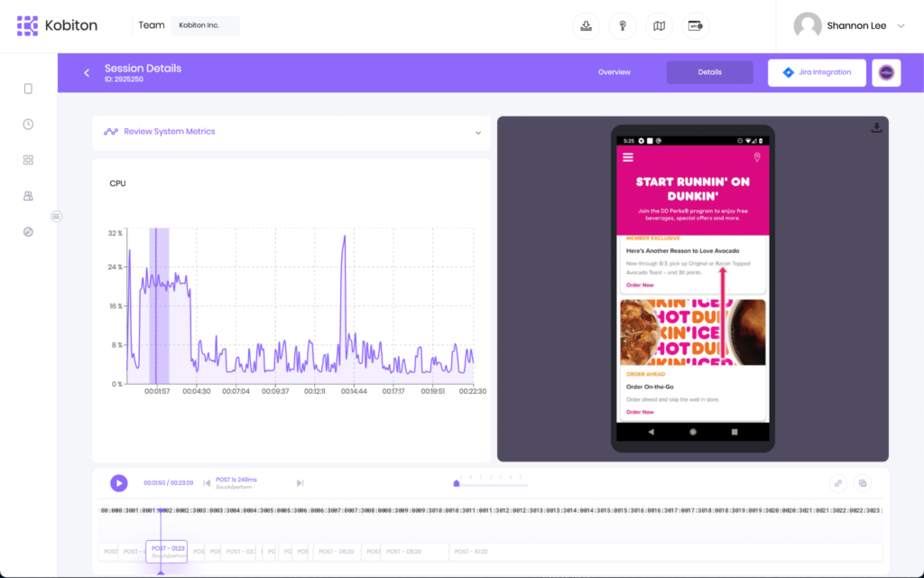Screen dimensions: 924x578
Task: Open the help lightbulb icon
Action: tap(623, 26)
